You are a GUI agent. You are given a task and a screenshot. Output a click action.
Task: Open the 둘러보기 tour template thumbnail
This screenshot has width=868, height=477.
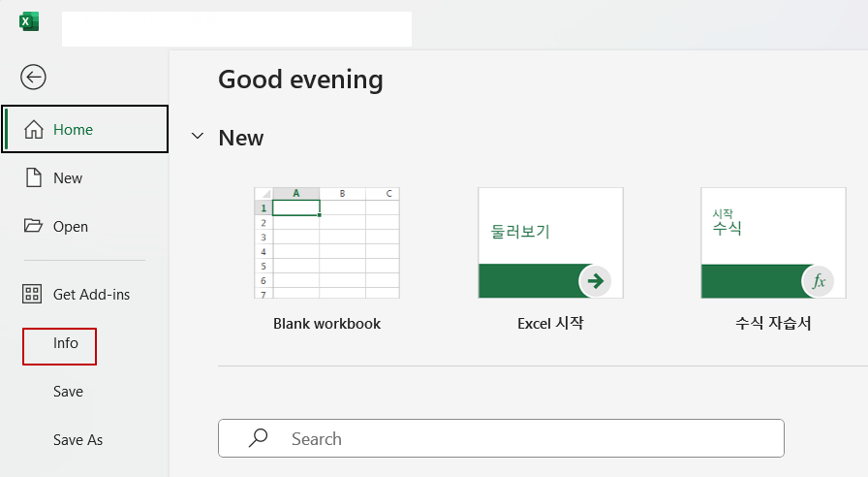(551, 242)
